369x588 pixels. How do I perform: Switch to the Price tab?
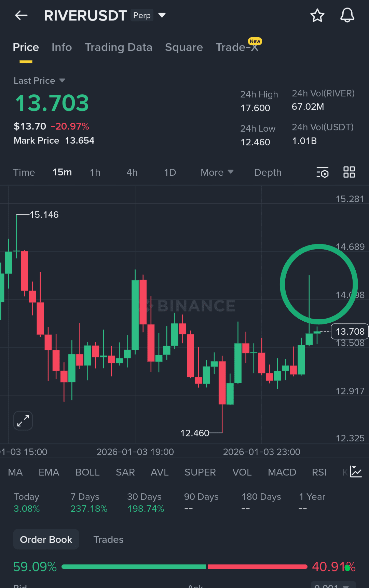coord(26,47)
